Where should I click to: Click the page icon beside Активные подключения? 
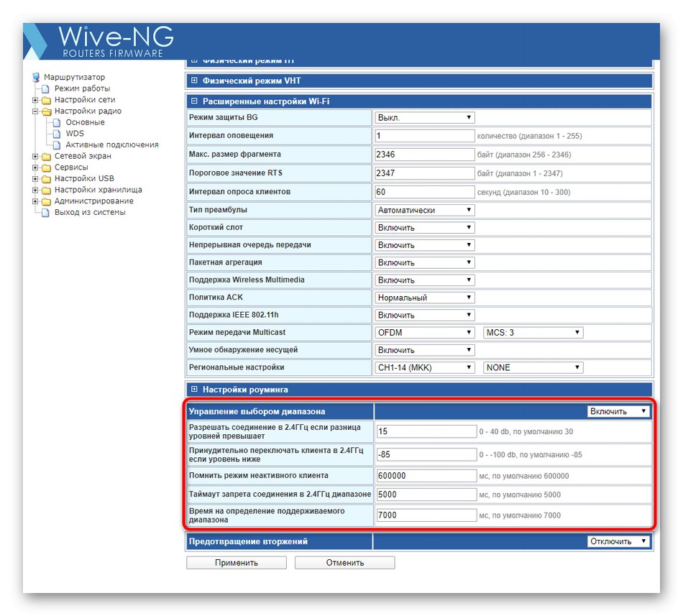tap(57, 145)
